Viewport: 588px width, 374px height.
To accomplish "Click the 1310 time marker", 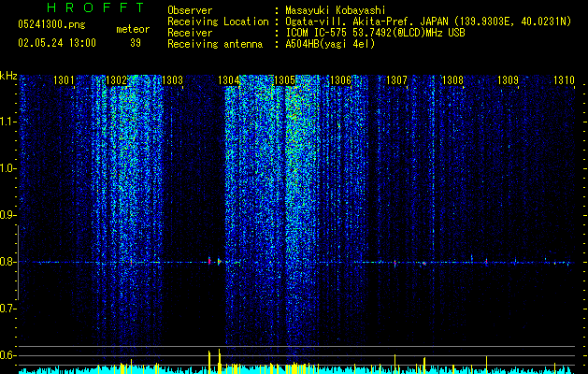I will (x=564, y=80).
